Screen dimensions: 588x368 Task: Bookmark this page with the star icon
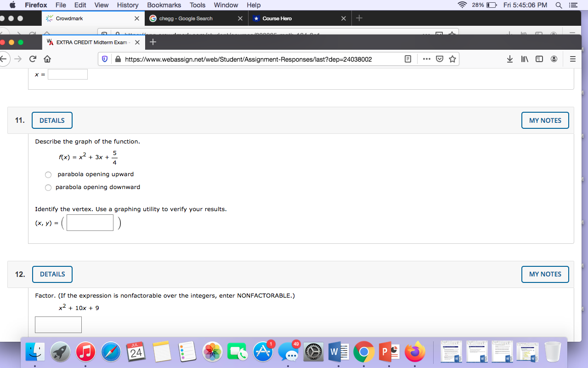pos(452,59)
